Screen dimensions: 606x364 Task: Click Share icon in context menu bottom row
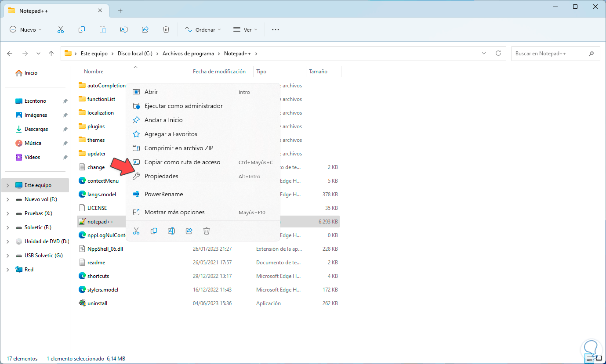point(189,231)
